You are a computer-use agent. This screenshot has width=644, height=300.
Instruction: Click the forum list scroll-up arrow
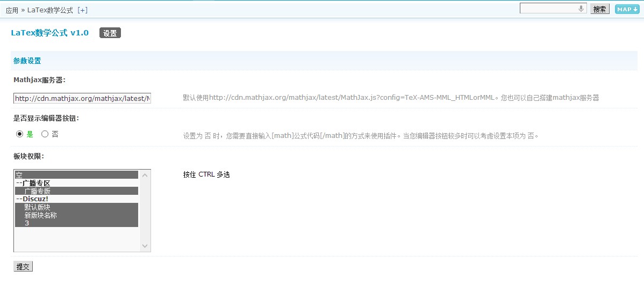145,175
